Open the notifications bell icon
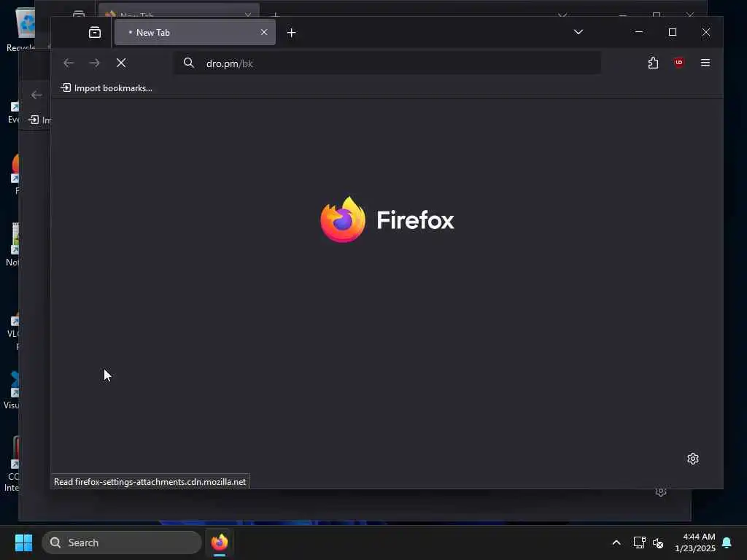The width and height of the screenshot is (747, 560). point(727,542)
